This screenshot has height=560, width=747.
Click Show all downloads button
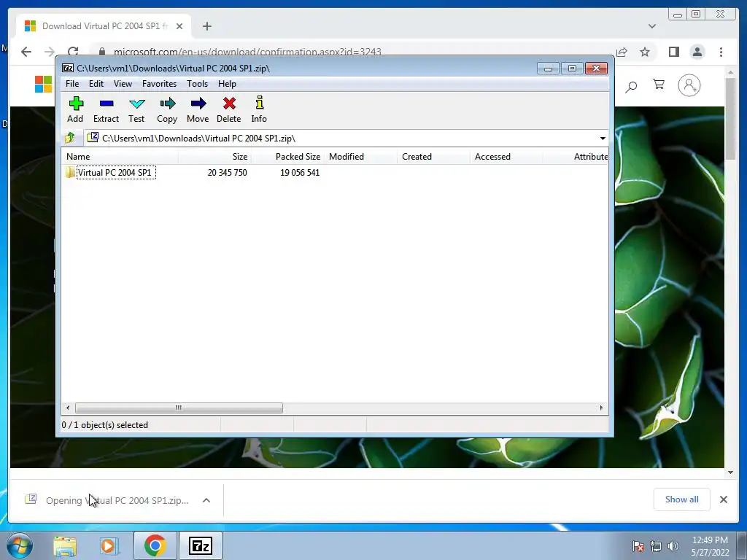(682, 499)
